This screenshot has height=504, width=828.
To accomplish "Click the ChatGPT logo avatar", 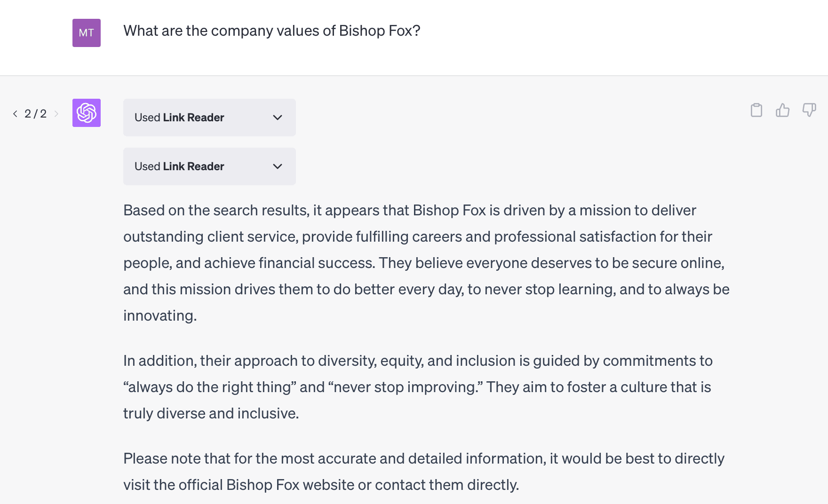I will pyautogui.click(x=87, y=113).
